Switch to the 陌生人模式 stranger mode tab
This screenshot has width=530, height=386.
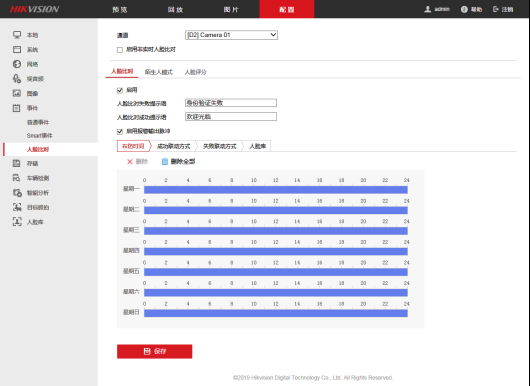pos(159,72)
